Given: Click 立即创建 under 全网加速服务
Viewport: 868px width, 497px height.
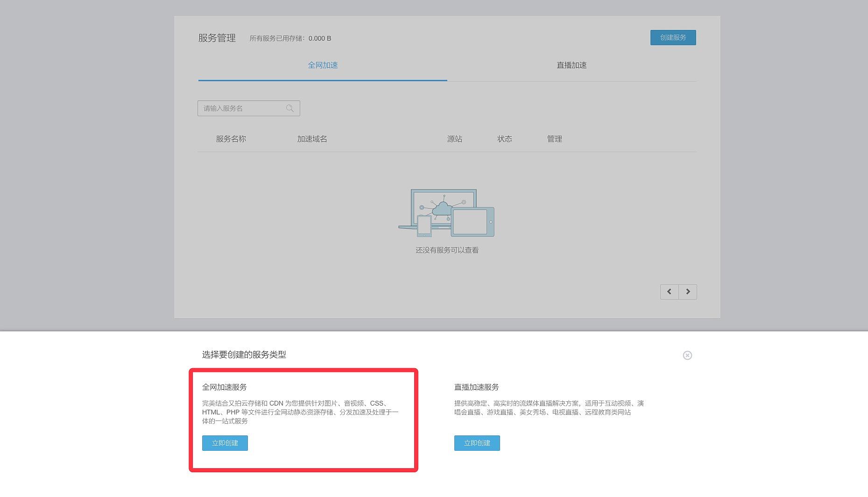Looking at the screenshot, I should click(x=225, y=443).
